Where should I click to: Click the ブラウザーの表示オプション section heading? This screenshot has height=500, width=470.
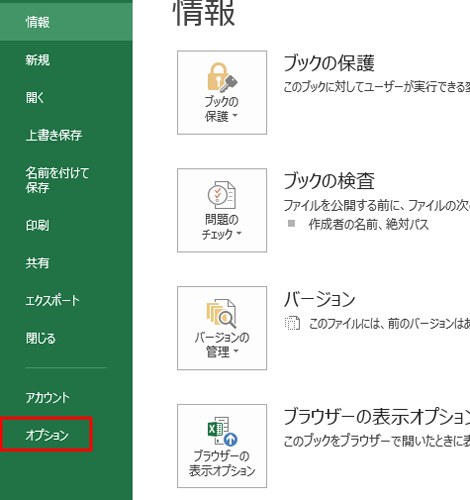377,417
